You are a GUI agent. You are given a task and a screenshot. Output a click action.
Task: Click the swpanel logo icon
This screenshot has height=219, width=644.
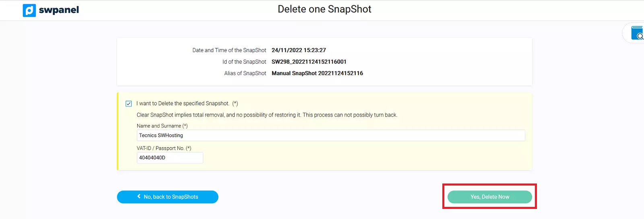pos(29,10)
